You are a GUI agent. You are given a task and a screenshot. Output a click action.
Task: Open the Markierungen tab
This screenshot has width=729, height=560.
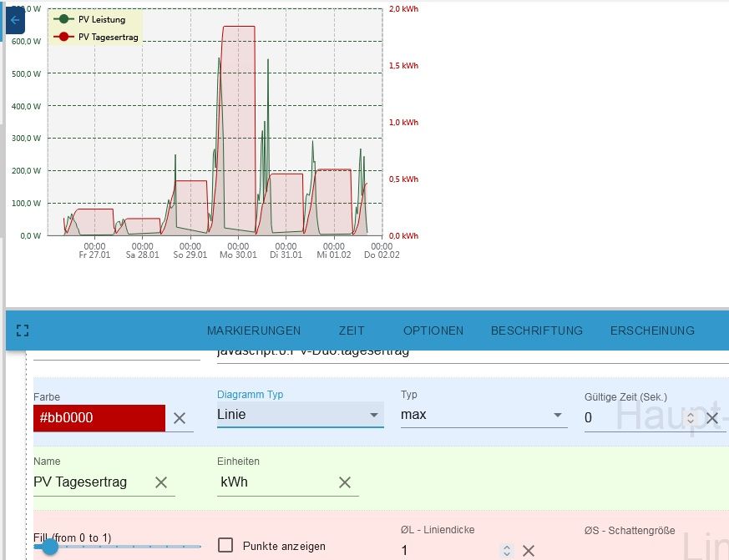pyautogui.click(x=254, y=330)
